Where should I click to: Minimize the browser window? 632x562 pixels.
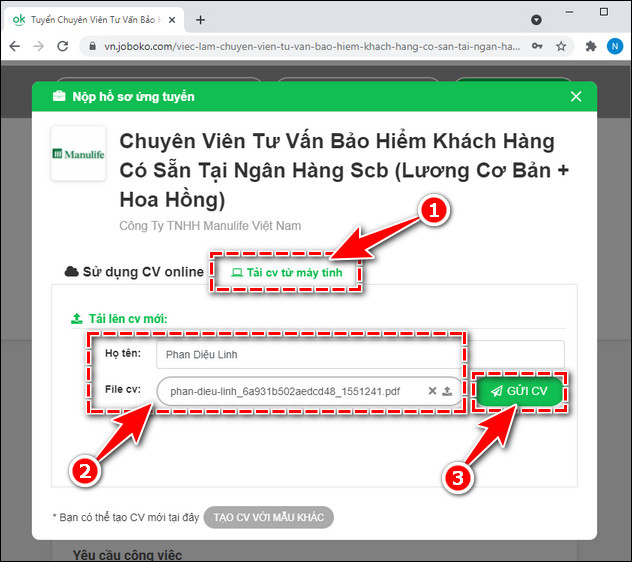569,12
